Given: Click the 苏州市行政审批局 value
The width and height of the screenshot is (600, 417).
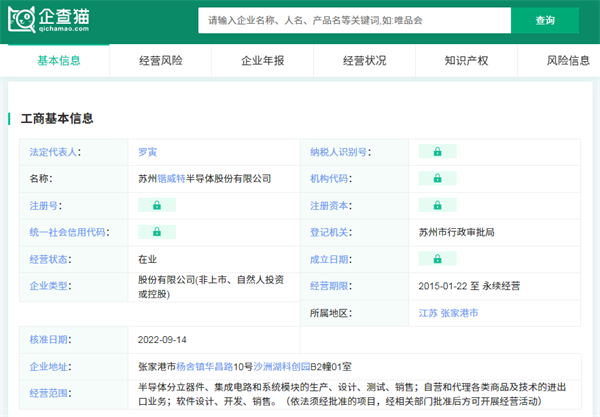Looking at the screenshot, I should click(457, 232).
